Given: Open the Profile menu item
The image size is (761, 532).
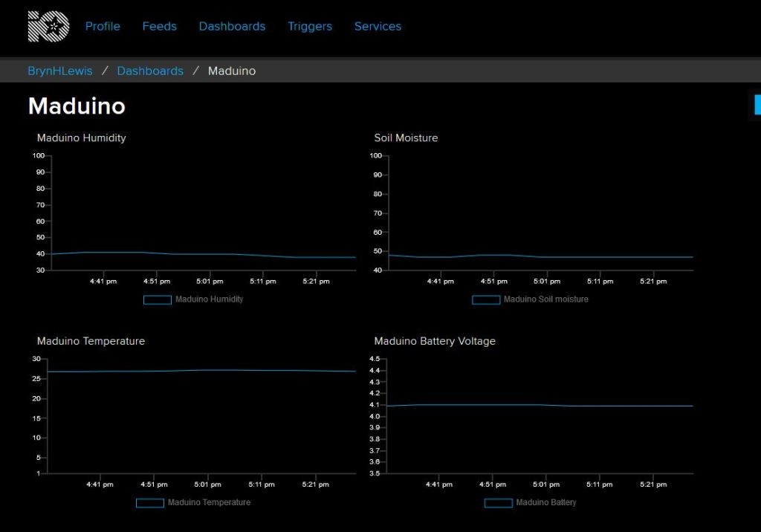Looking at the screenshot, I should [x=103, y=26].
